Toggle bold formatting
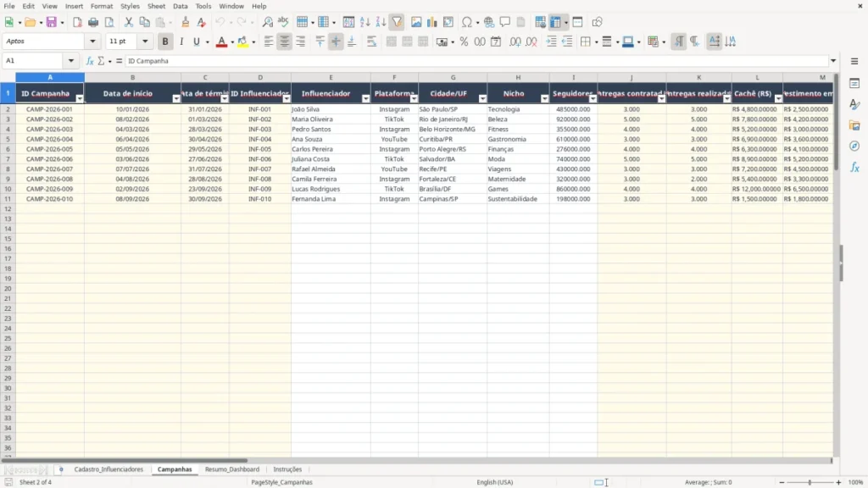 pos(165,42)
